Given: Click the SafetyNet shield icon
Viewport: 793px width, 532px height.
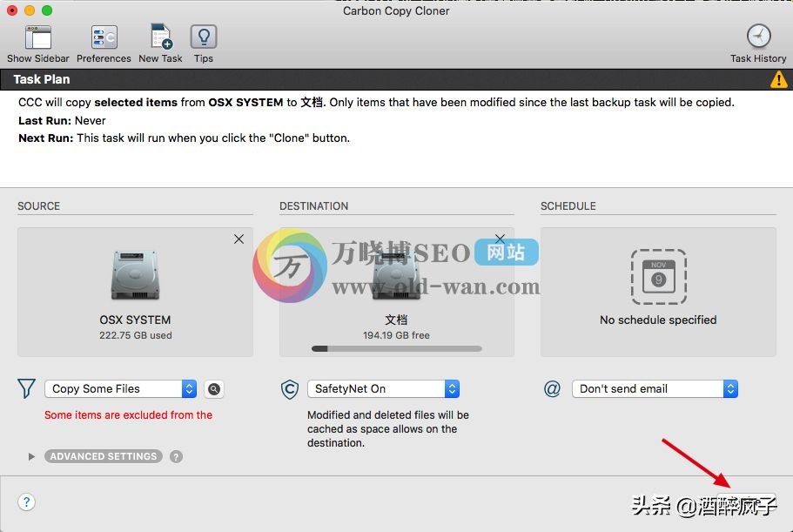Looking at the screenshot, I should click(x=290, y=389).
